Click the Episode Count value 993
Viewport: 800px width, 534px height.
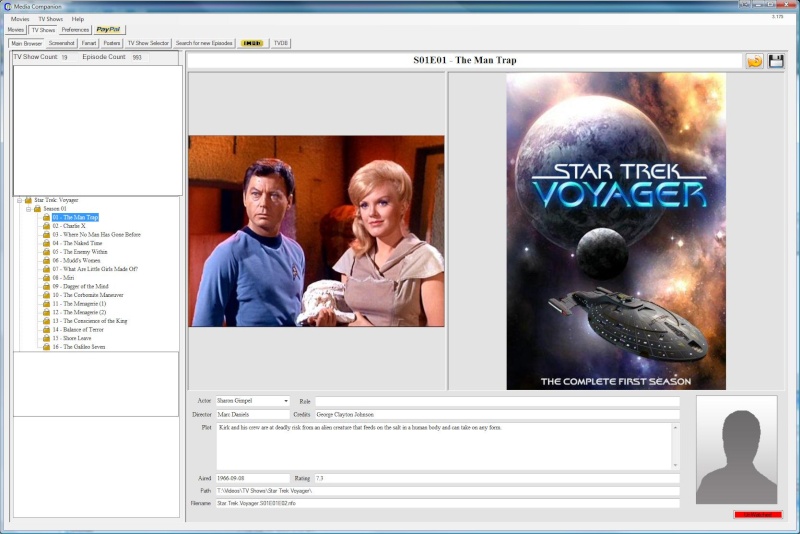(137, 58)
